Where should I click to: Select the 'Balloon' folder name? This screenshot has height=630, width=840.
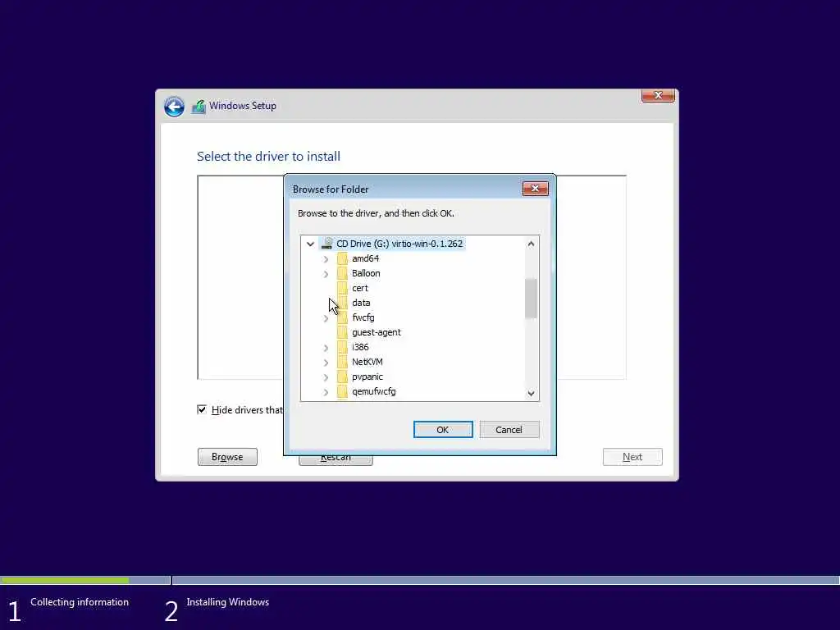pos(366,274)
